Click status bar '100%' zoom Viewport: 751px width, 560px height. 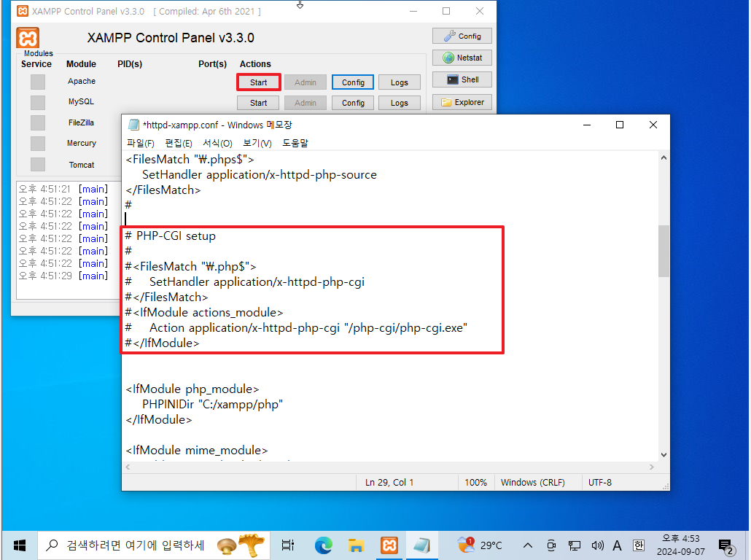click(x=475, y=483)
